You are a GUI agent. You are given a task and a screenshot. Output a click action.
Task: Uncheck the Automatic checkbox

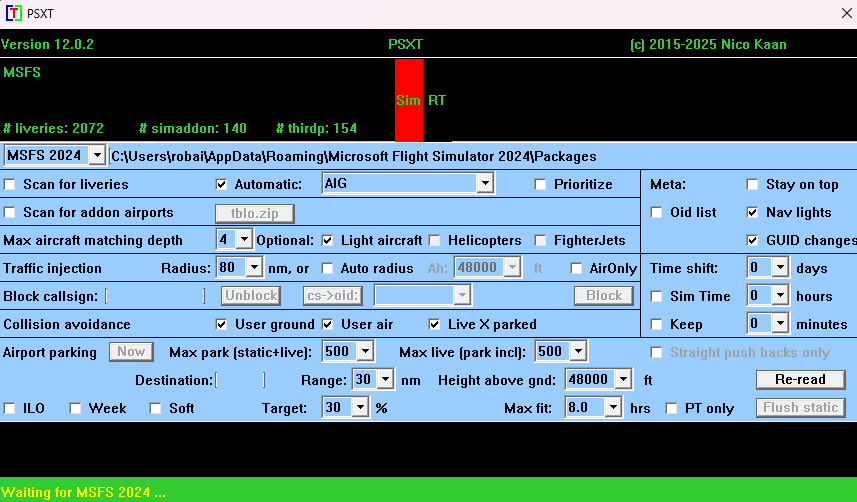(221, 184)
